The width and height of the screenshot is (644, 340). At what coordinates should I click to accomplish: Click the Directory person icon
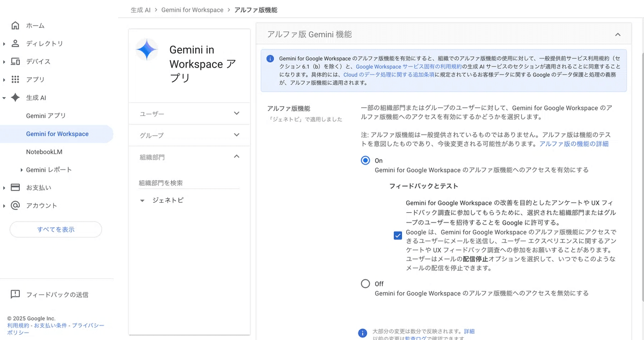coord(15,43)
